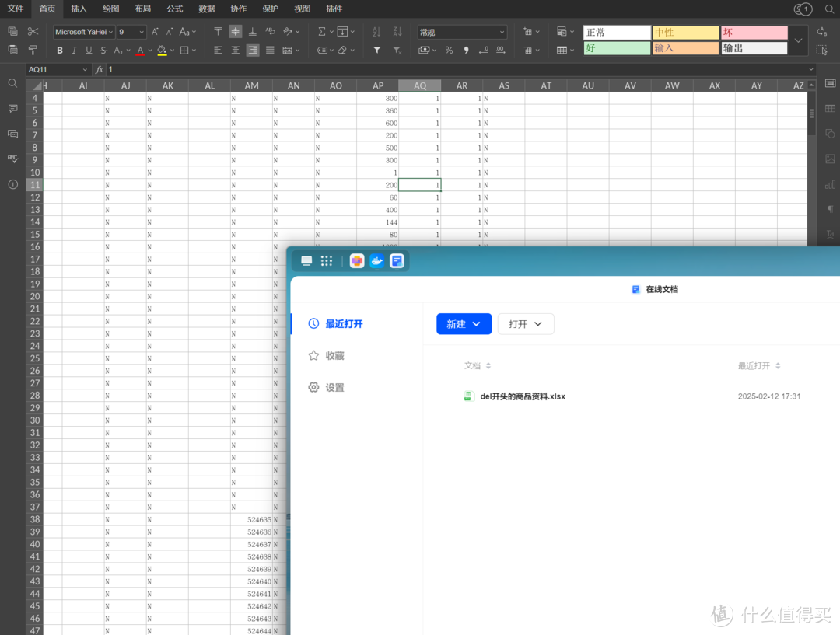840x635 pixels.
Task: Apply the green 好 cell style
Action: tap(617, 48)
